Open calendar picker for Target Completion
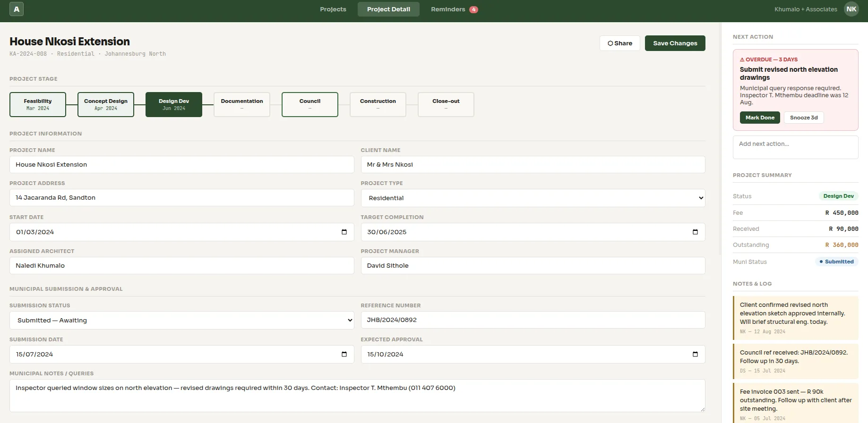 pos(695,232)
